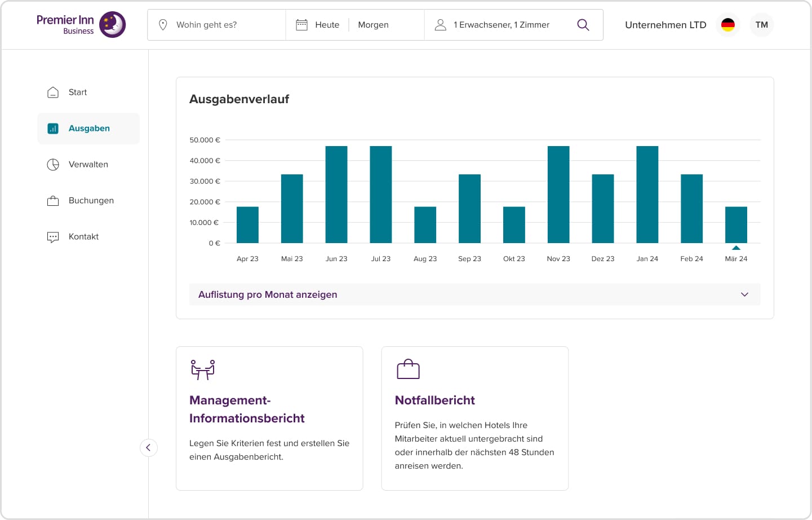Click the Nov 23 bar in chart
The width and height of the screenshot is (812, 520).
point(558,195)
